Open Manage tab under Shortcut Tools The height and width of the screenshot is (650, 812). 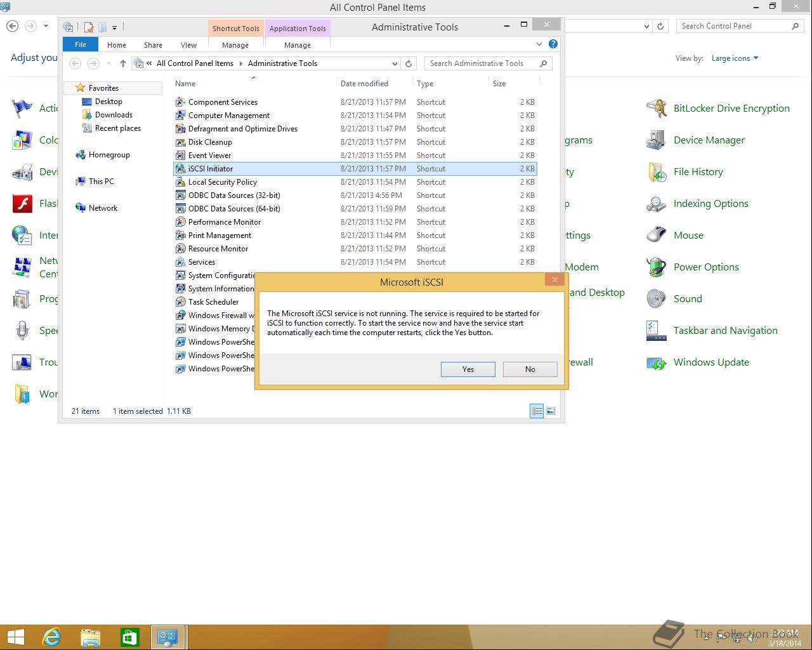point(235,45)
